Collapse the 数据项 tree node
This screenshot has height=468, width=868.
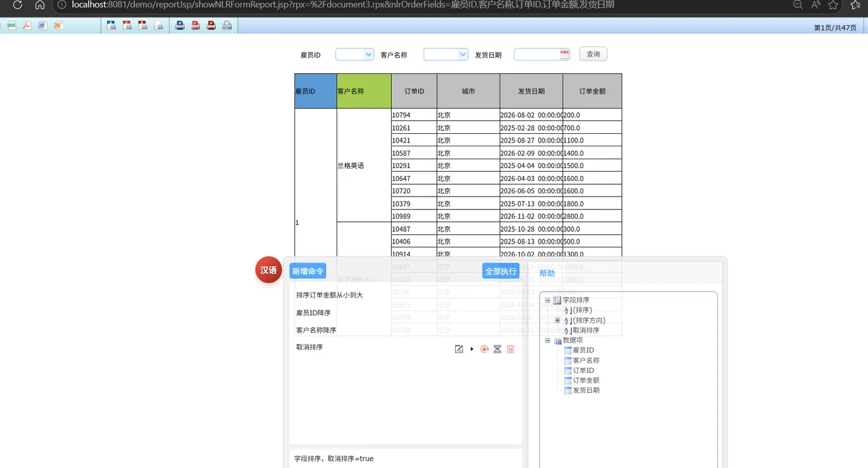click(x=547, y=340)
